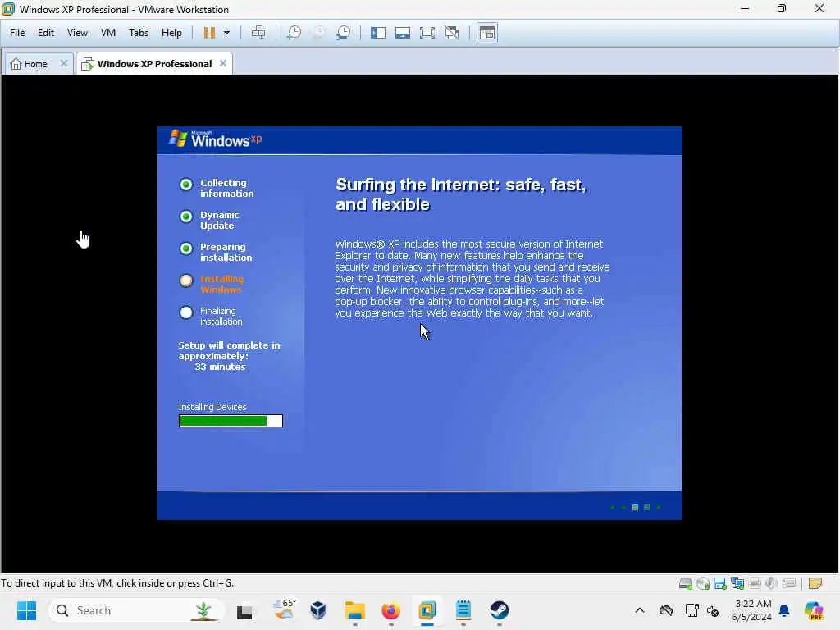840x630 pixels.
Task: Click the network adapter status icon
Action: [737, 583]
